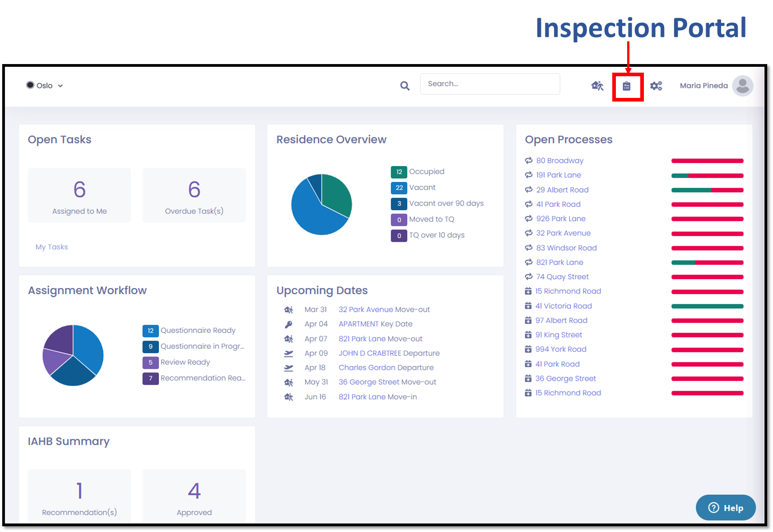Open the Help button
The image size is (773, 532).
point(726,508)
